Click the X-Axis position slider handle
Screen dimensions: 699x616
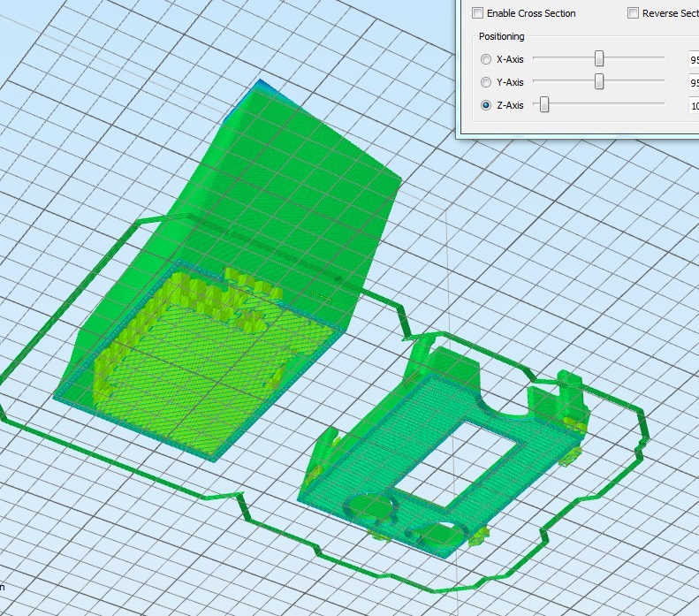pos(599,58)
